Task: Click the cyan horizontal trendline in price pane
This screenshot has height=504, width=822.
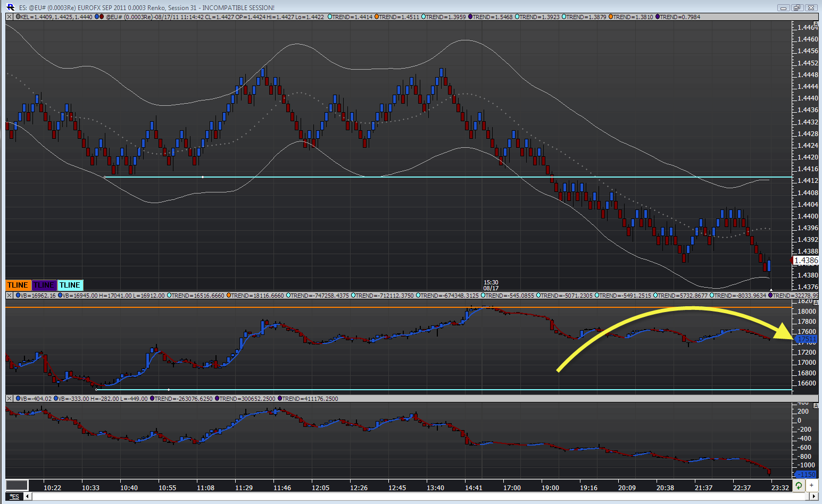Action: (448, 177)
